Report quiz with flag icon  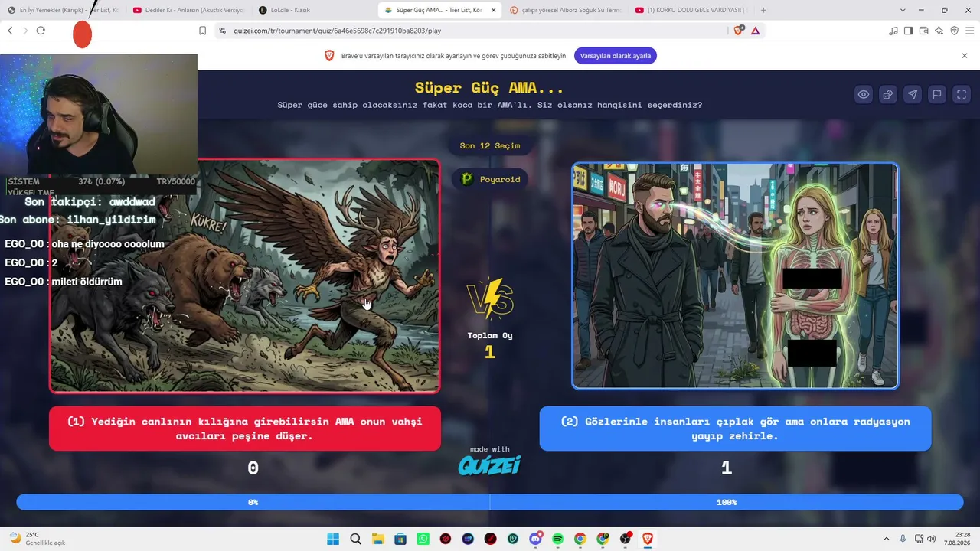(937, 94)
